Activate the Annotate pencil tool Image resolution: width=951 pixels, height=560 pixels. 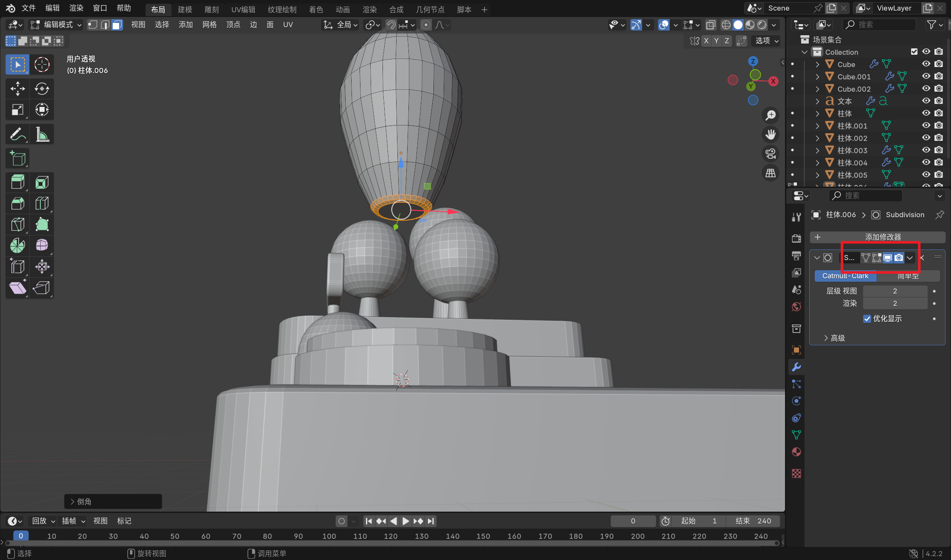coord(17,134)
